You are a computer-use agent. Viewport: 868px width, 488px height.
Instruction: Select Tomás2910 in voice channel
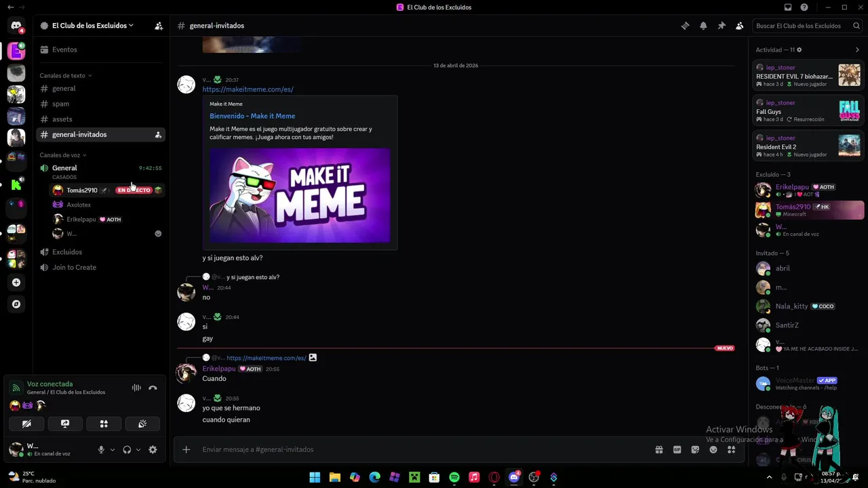[107, 190]
